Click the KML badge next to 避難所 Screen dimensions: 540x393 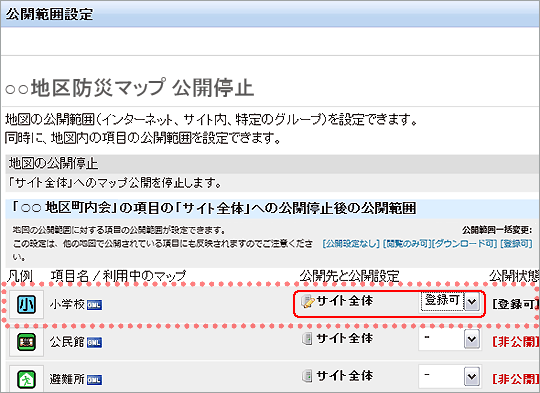pos(94,380)
